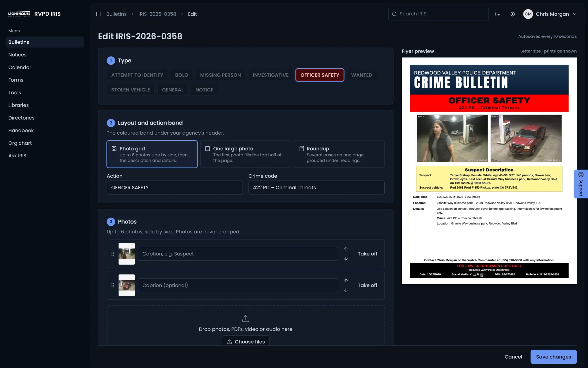Select MISSING PERSON type

click(x=221, y=75)
